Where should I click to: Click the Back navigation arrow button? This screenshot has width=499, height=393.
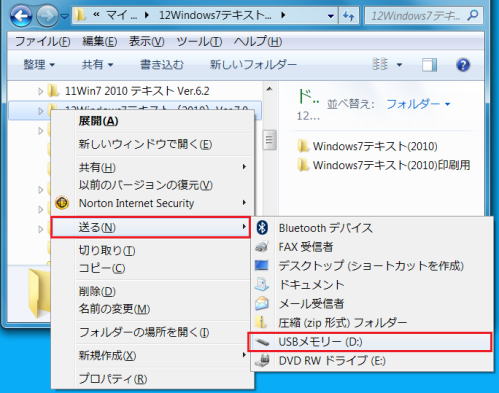click(x=21, y=15)
